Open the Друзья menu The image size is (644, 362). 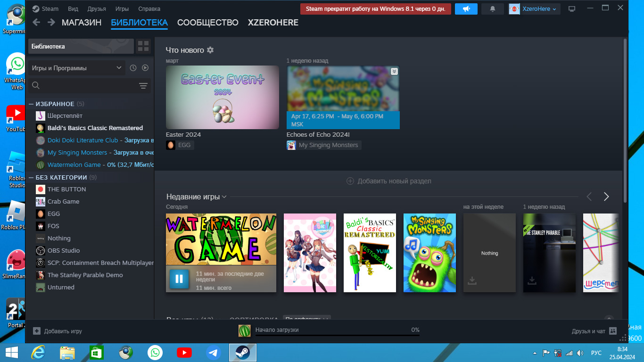tap(97, 9)
